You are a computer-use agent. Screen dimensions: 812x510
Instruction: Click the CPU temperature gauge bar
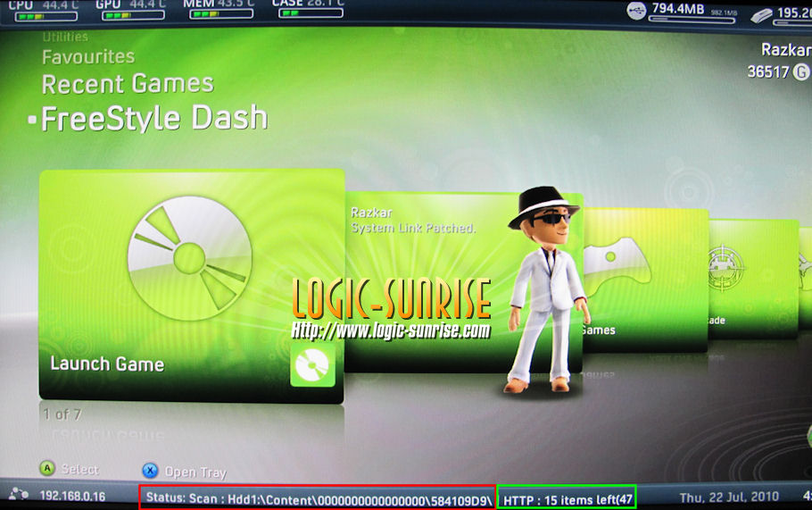pos(46,16)
